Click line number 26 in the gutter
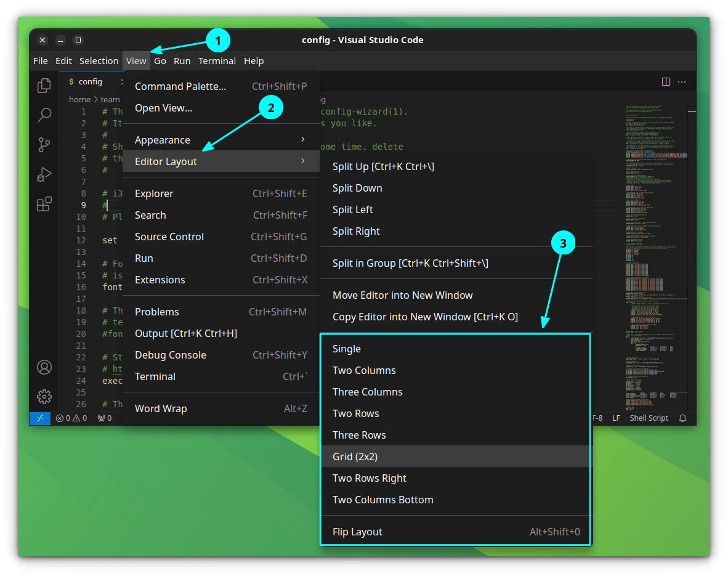 click(x=81, y=404)
